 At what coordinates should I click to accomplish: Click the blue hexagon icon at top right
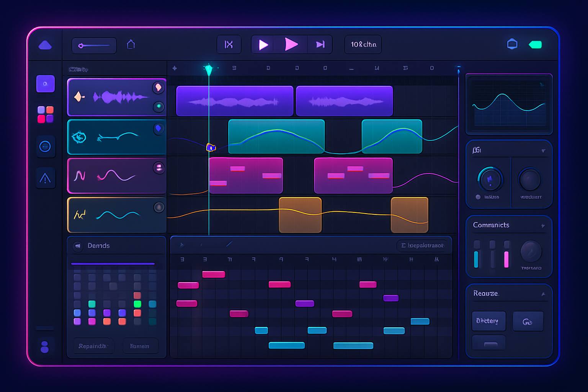pos(512,44)
